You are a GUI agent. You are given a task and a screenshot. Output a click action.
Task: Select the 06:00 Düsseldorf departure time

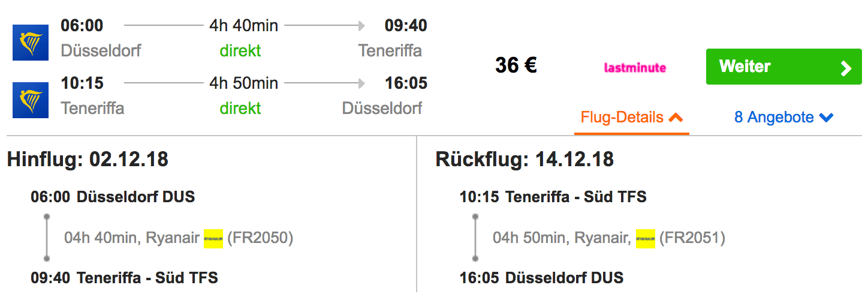(82, 26)
